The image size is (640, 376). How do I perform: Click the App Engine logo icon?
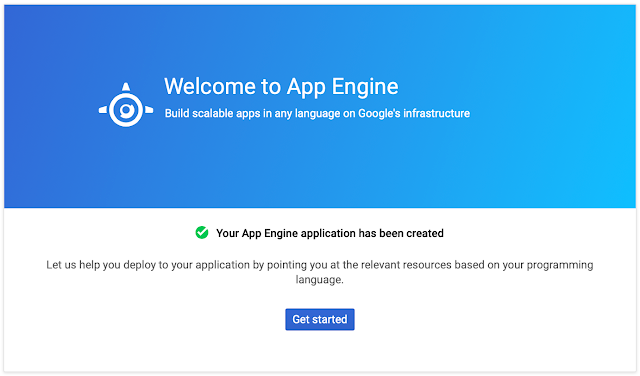[126, 105]
